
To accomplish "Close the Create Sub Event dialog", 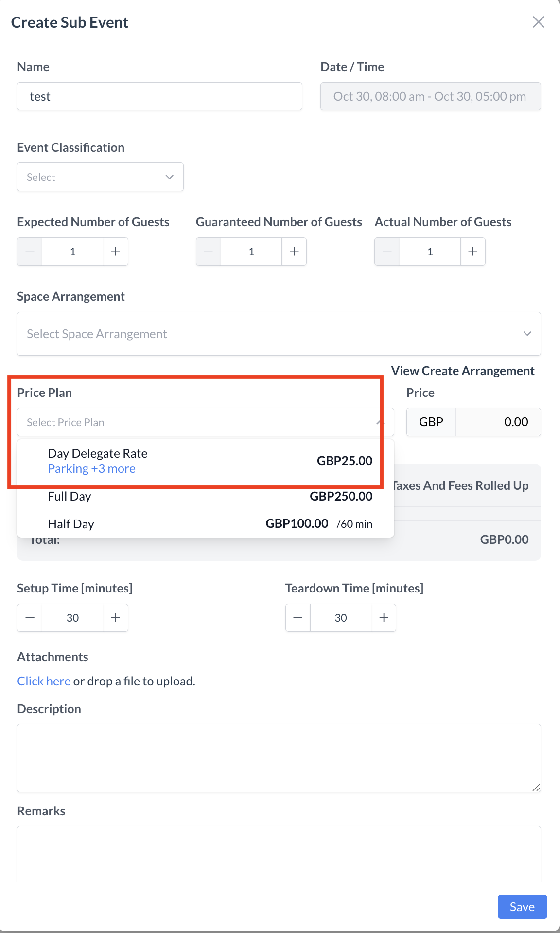I will pyautogui.click(x=538, y=22).
